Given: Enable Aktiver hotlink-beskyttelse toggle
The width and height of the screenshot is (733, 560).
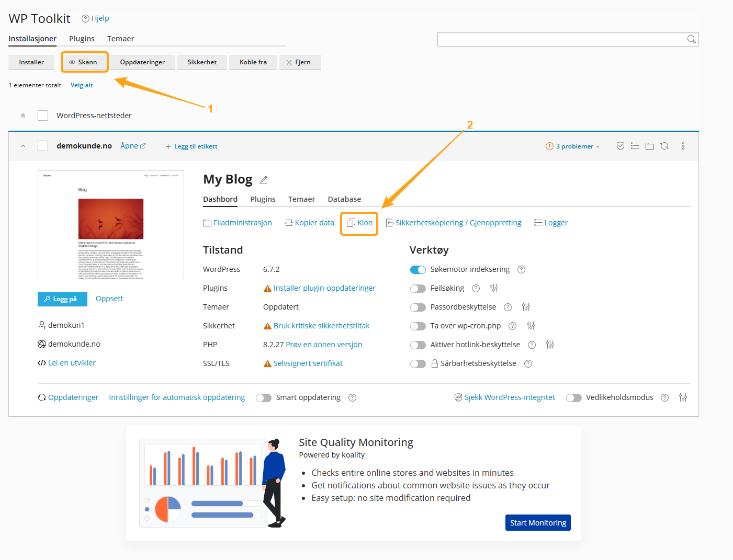Looking at the screenshot, I should pos(418,345).
